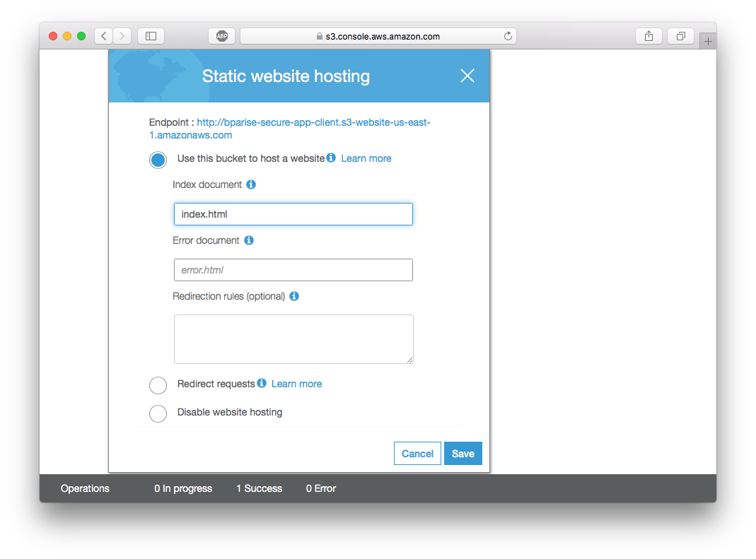Click the Redirection rules text area
Image resolution: width=756 pixels, height=559 pixels.
click(293, 339)
